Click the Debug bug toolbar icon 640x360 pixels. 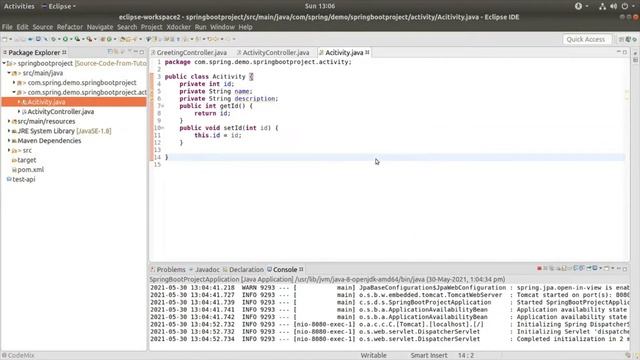coord(53,39)
